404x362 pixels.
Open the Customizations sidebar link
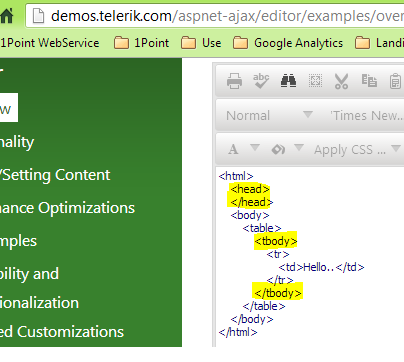(x=62, y=332)
